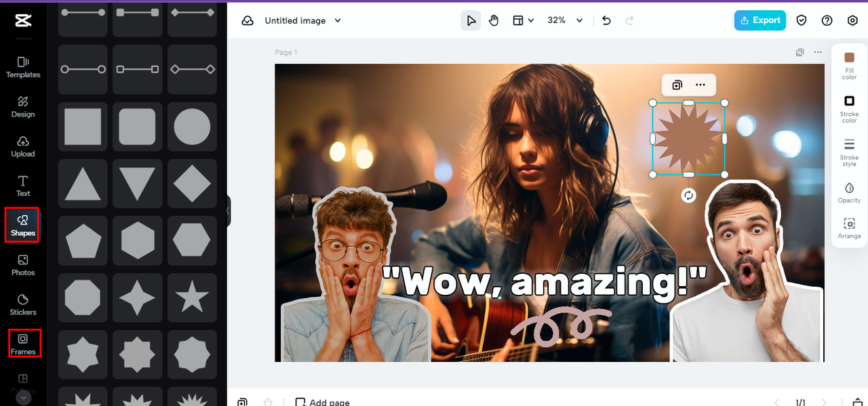Select the Shapes sidebar tab
Screen dimensions: 868x406
point(23,225)
